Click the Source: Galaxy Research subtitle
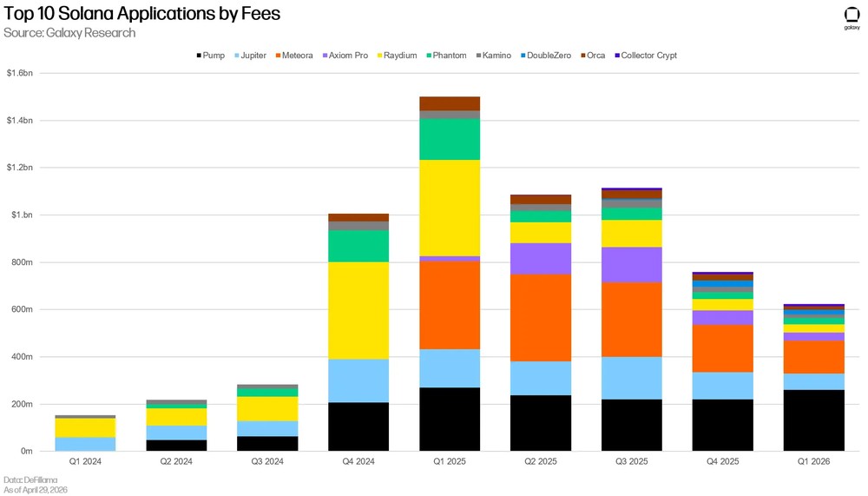Screen dimensions: 868x496 (x=69, y=33)
